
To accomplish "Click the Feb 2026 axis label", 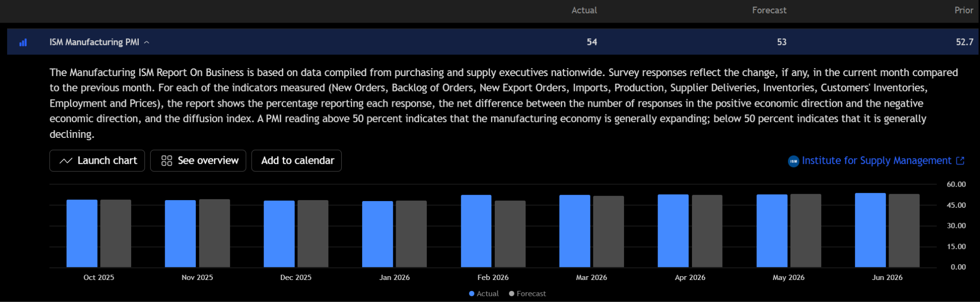I will pos(493,278).
